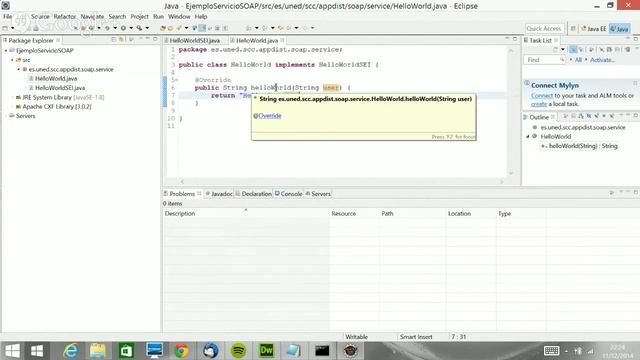Open the on-screen keyboard tray icon

551,351
